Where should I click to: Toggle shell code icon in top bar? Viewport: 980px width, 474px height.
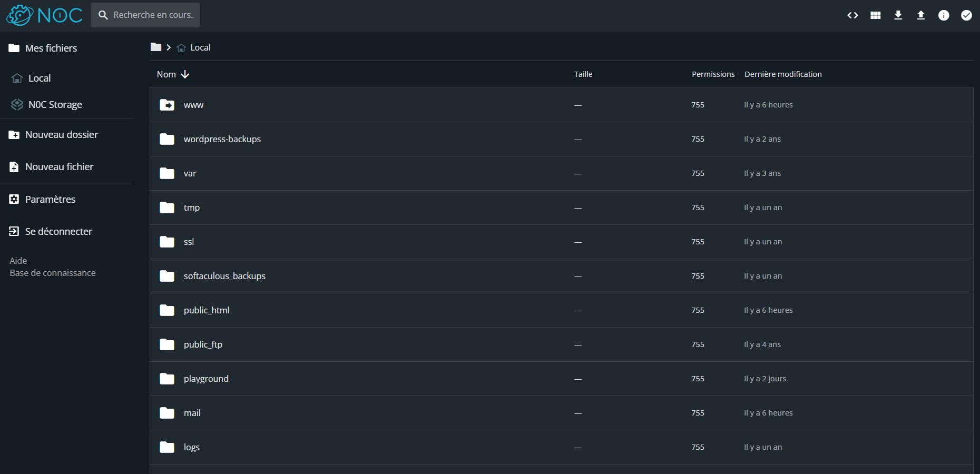pyautogui.click(x=852, y=15)
